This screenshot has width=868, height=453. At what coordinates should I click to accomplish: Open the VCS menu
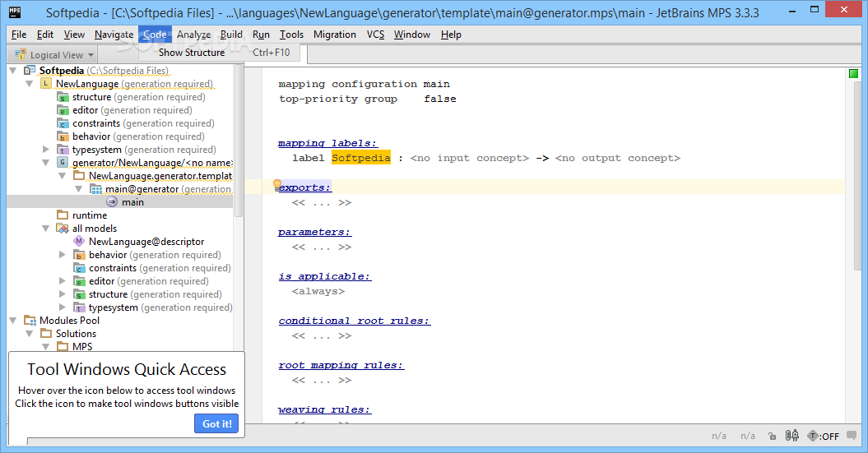click(375, 35)
